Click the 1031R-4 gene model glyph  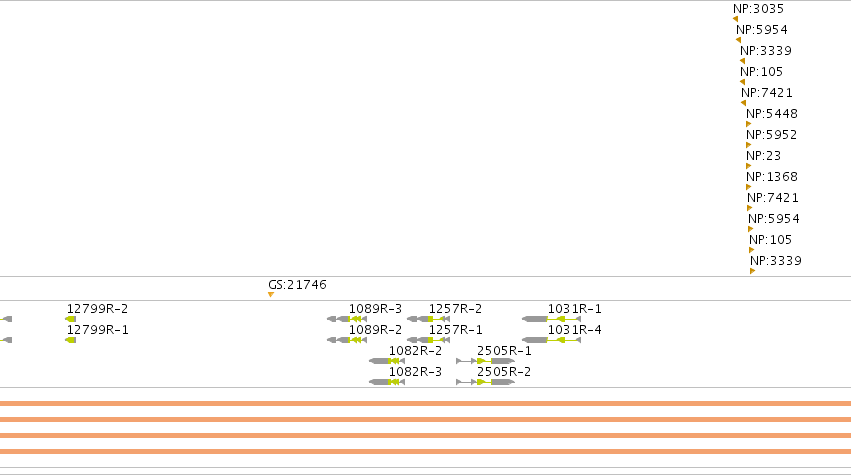coord(551,340)
